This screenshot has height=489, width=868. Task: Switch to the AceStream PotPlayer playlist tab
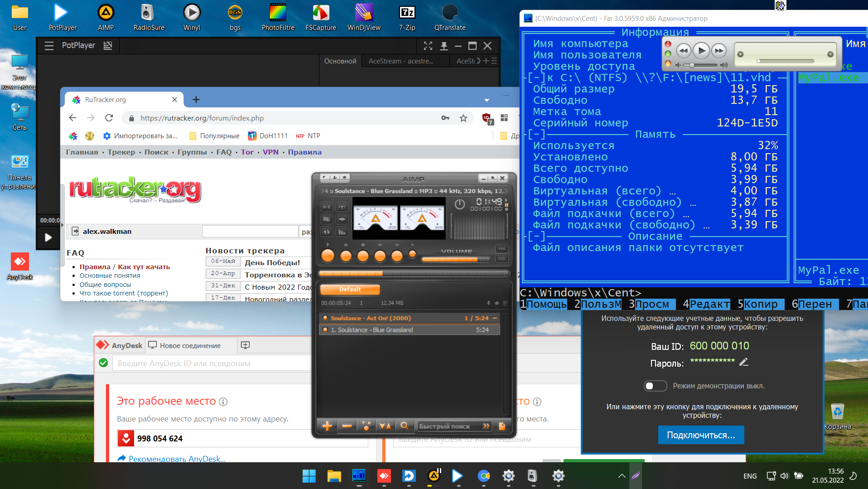click(x=400, y=61)
